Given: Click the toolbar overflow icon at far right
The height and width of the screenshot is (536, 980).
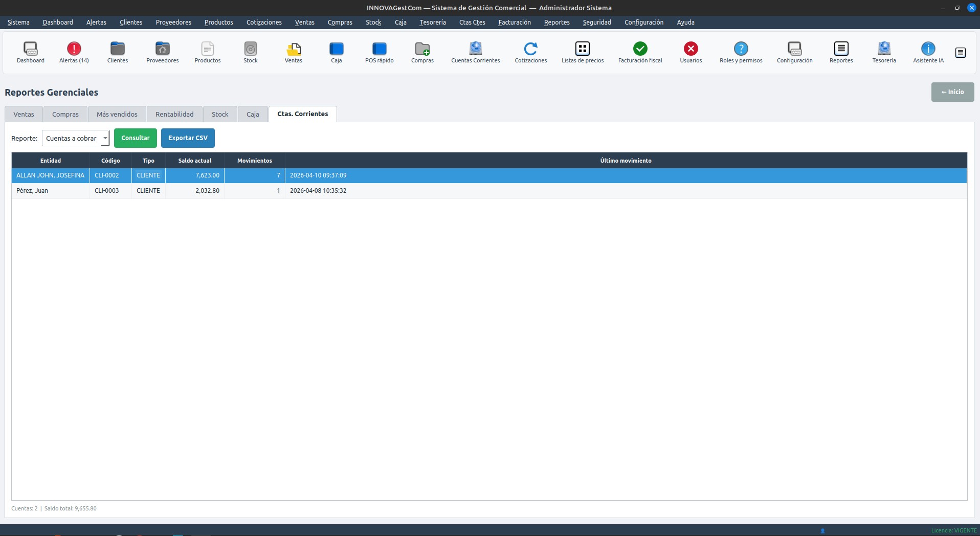Looking at the screenshot, I should (960, 53).
